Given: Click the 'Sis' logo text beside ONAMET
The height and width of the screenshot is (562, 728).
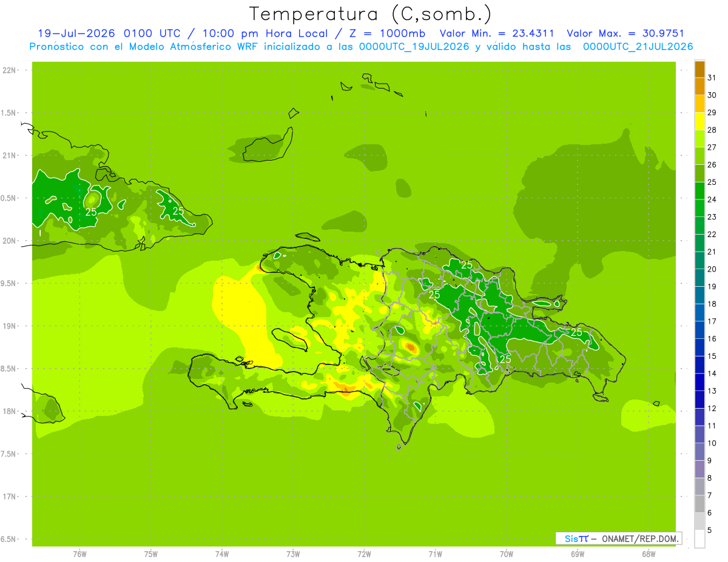Looking at the screenshot, I should coord(571,538).
